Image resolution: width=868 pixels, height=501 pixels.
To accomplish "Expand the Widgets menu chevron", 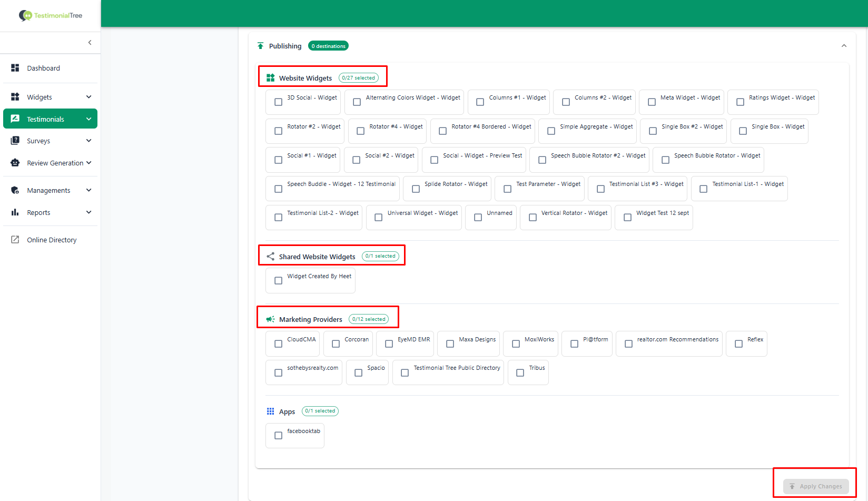I will (x=89, y=97).
